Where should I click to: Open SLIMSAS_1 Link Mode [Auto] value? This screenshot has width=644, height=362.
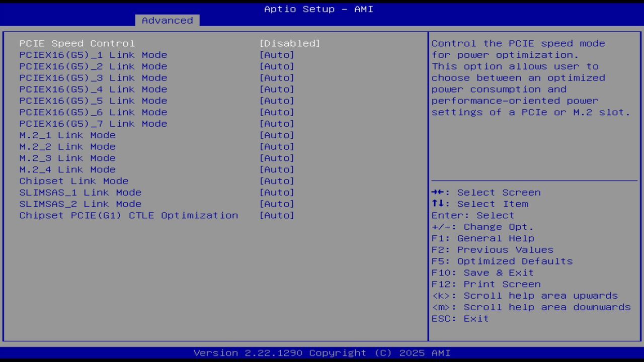point(276,193)
